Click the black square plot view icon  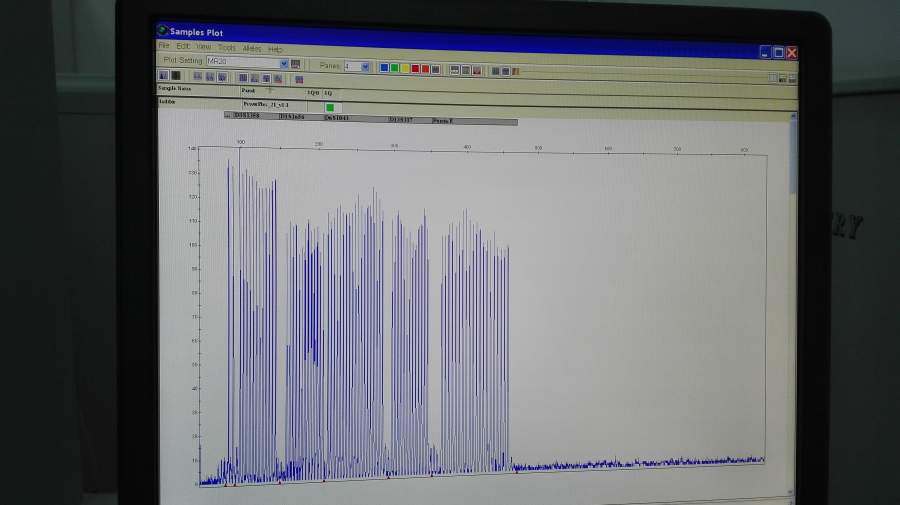(x=176, y=76)
